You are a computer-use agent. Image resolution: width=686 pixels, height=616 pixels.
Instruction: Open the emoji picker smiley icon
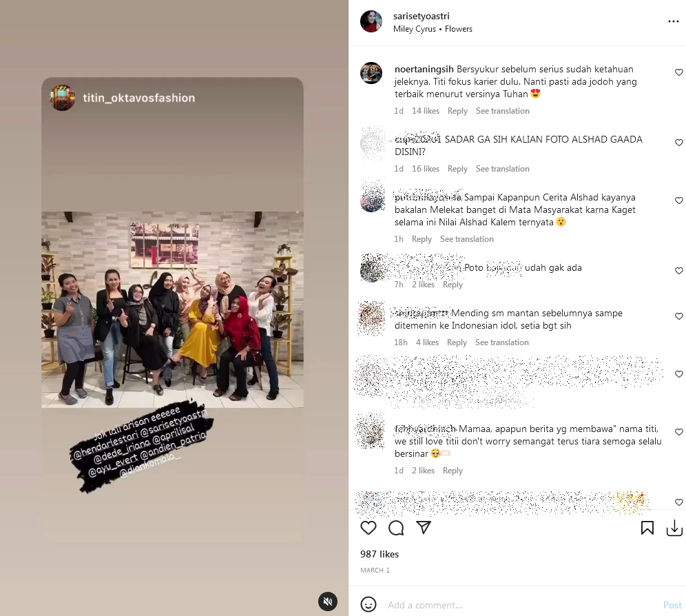pyautogui.click(x=368, y=604)
